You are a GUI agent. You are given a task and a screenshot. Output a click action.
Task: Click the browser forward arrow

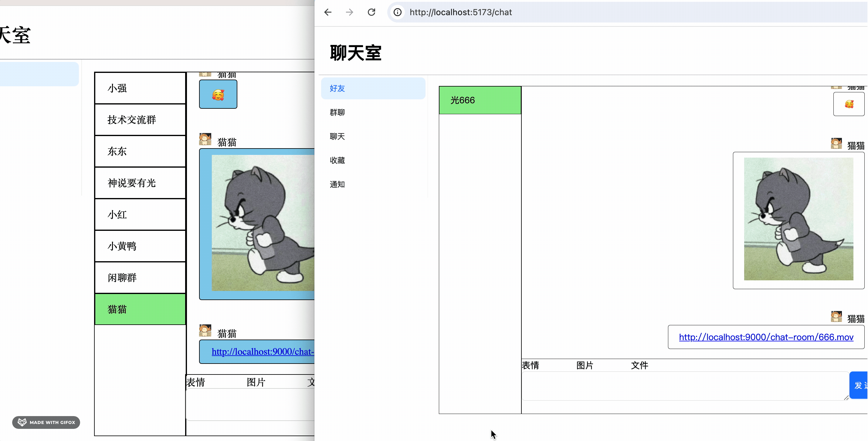click(x=349, y=12)
